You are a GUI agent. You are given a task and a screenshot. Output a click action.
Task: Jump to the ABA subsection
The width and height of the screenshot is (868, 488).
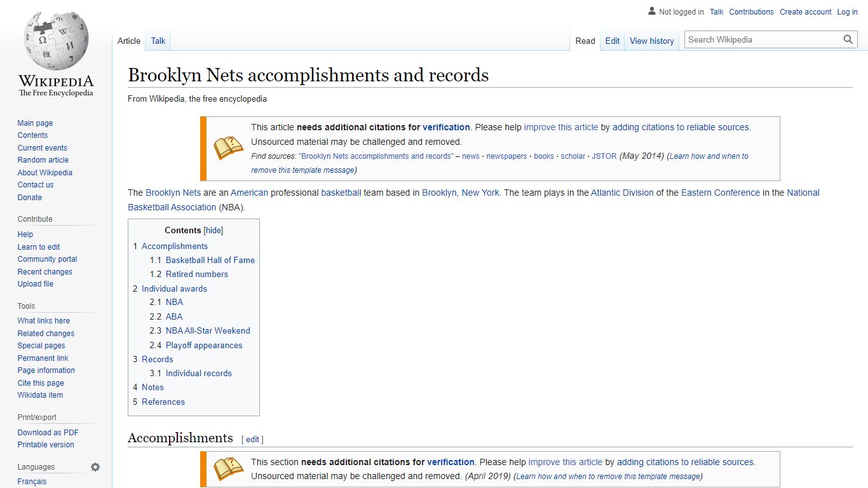(174, 316)
